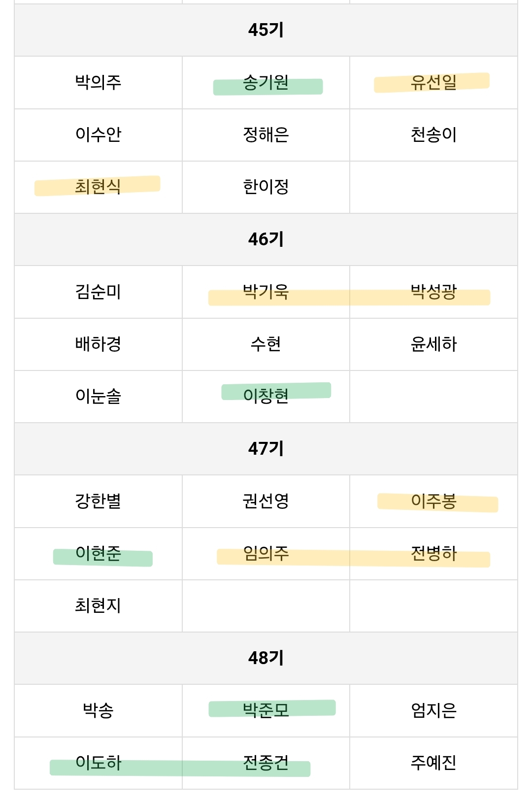Select the green-highlighted name 송기원
This screenshot has width=532, height=803.
click(266, 82)
